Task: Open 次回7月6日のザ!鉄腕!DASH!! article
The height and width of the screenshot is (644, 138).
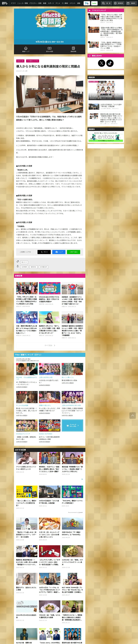Action: click(x=72, y=528)
